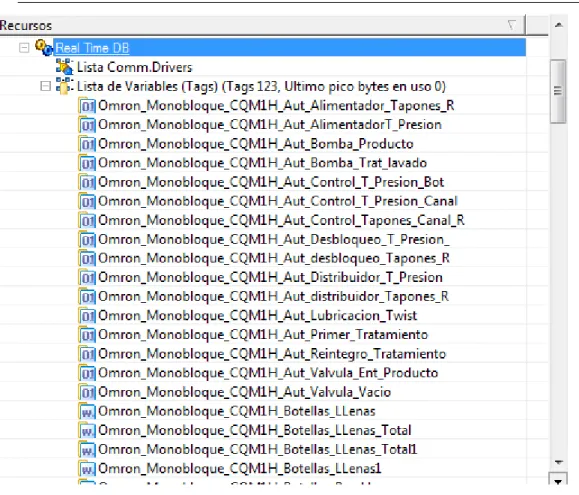
Task: Select tag Omron_Monobloque_CQM1H_Botellas_LLenas_Total1
Action: [x=258, y=450]
